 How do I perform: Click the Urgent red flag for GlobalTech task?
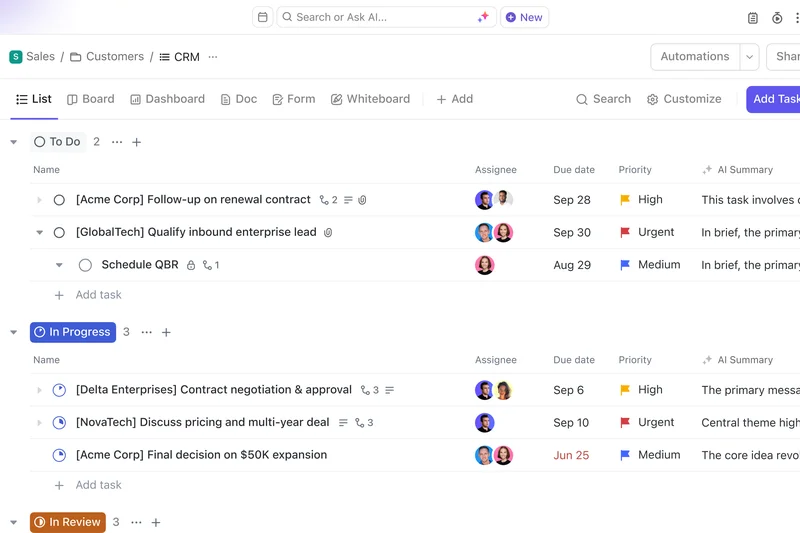click(x=625, y=232)
